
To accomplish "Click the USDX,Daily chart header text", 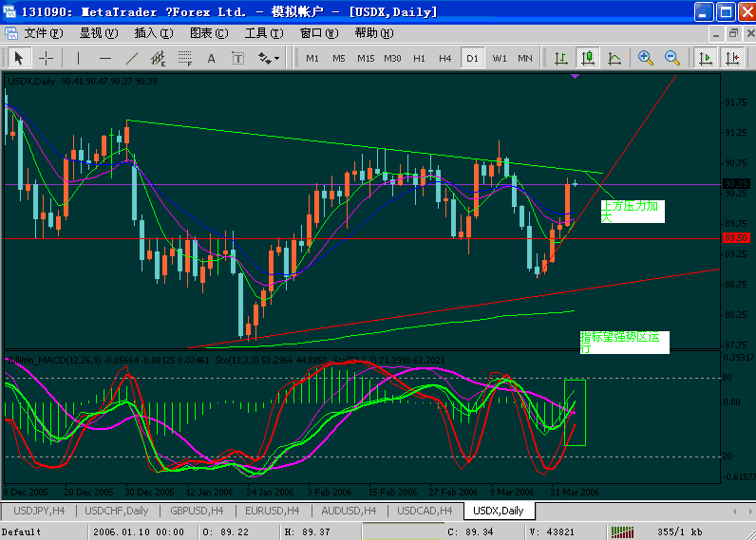I will [31, 82].
